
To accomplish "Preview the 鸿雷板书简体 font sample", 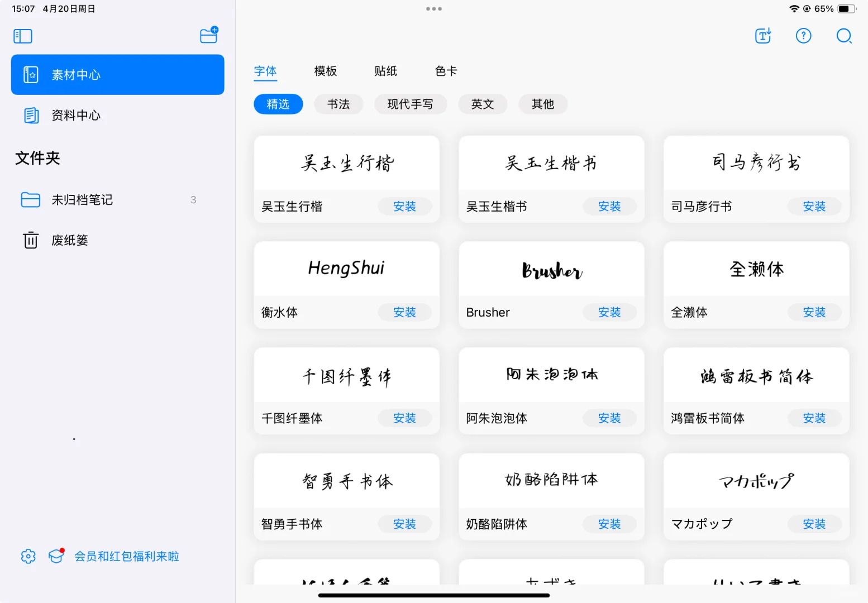I will pos(757,375).
